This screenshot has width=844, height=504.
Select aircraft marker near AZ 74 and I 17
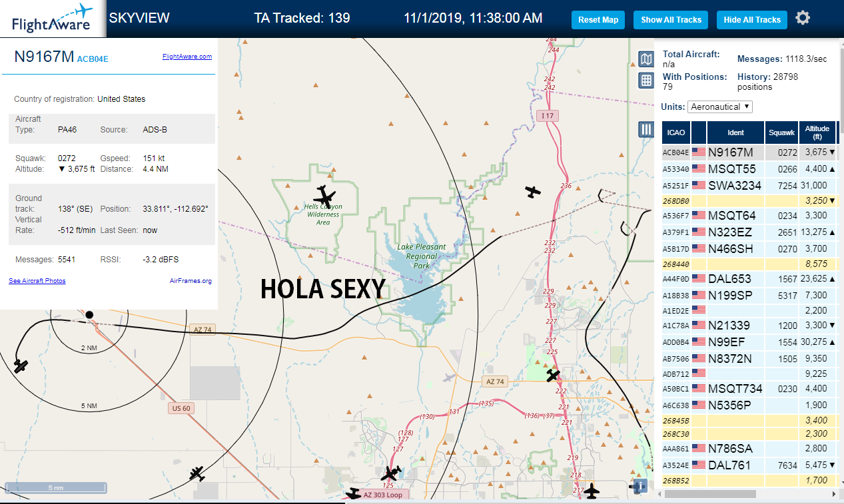(x=552, y=376)
